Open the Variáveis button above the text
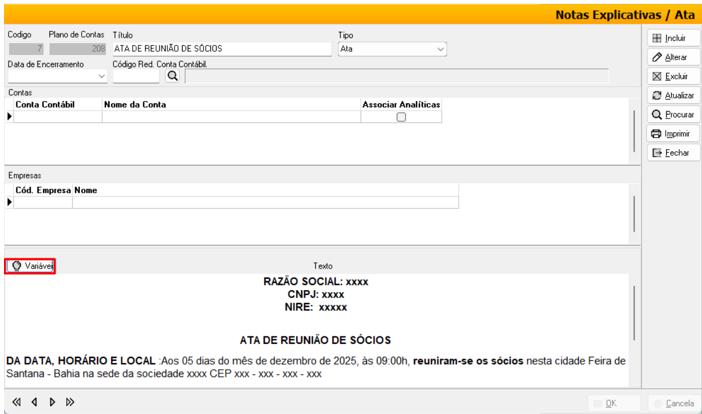Image resolution: width=702 pixels, height=414 pixels. click(x=30, y=266)
